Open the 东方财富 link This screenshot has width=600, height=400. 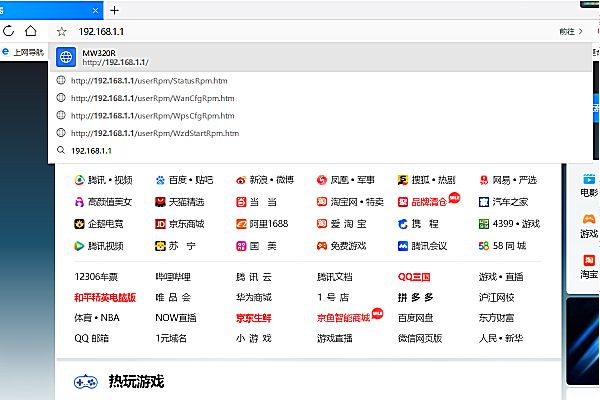point(496,318)
